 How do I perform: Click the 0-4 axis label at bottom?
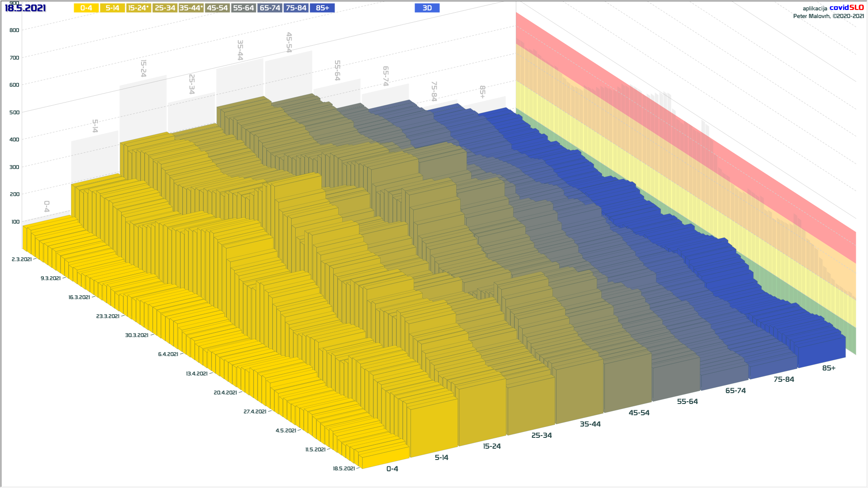(x=392, y=469)
